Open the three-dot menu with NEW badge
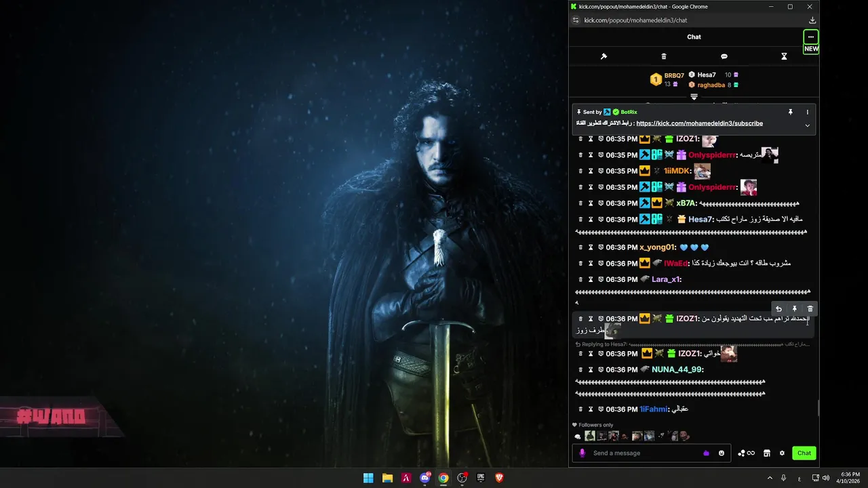This screenshot has width=868, height=488. click(x=811, y=37)
